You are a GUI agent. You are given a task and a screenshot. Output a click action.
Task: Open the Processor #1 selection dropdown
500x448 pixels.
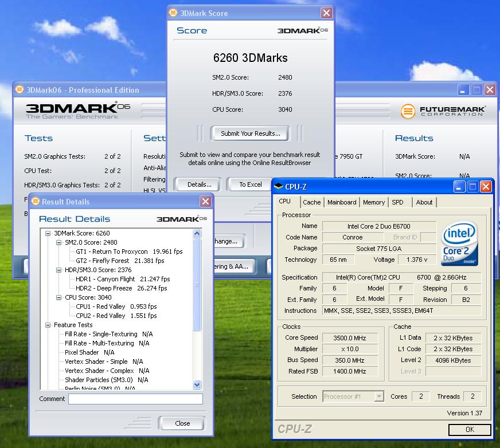tap(379, 396)
